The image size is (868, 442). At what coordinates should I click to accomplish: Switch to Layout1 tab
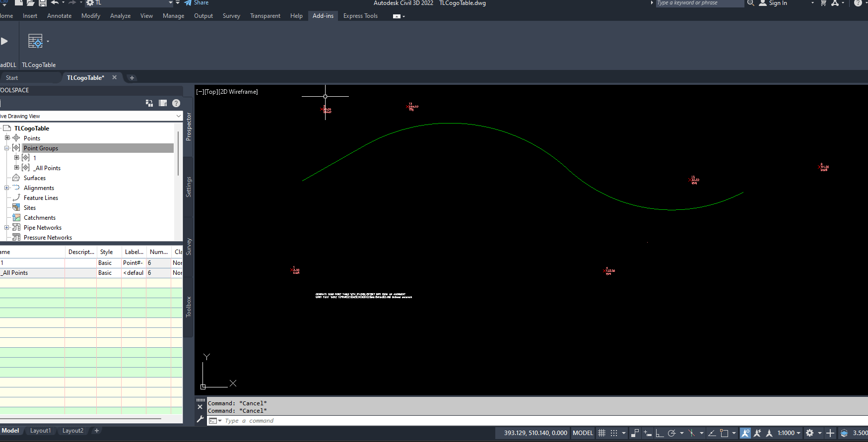click(x=40, y=431)
